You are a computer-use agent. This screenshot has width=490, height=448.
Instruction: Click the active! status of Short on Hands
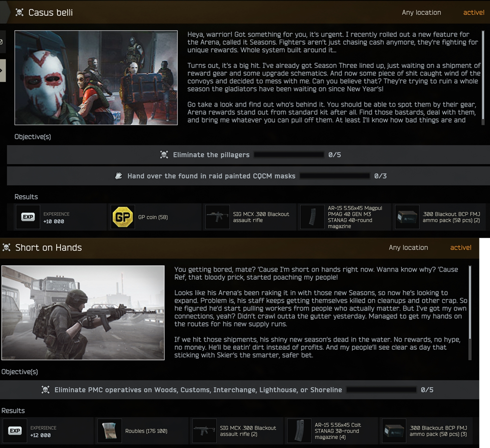461,248
